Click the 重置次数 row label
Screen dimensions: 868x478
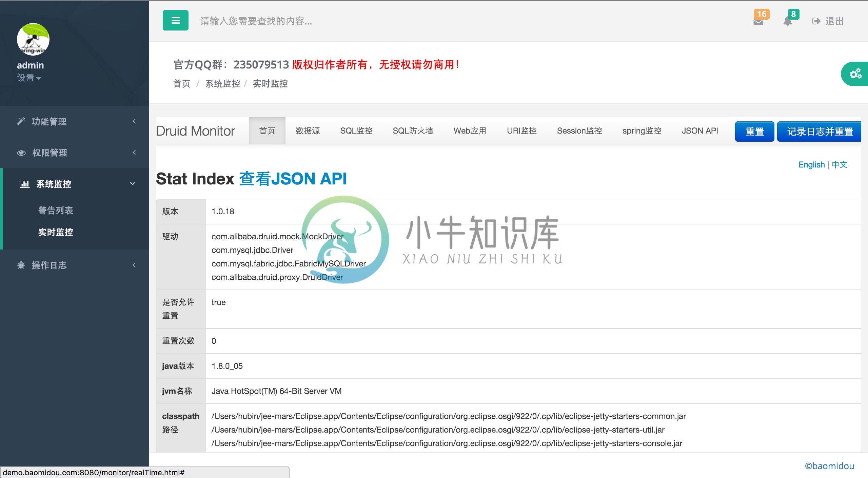[178, 341]
